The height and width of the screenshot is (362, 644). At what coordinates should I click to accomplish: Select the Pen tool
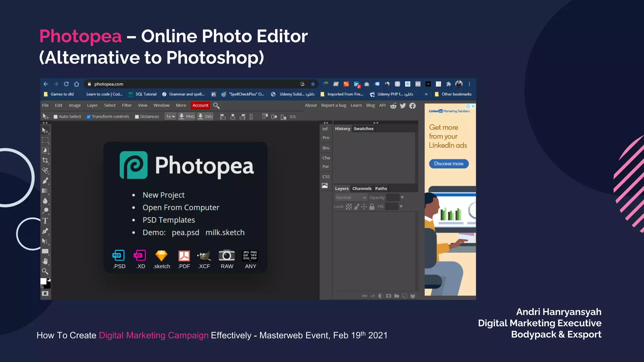pos(45,231)
